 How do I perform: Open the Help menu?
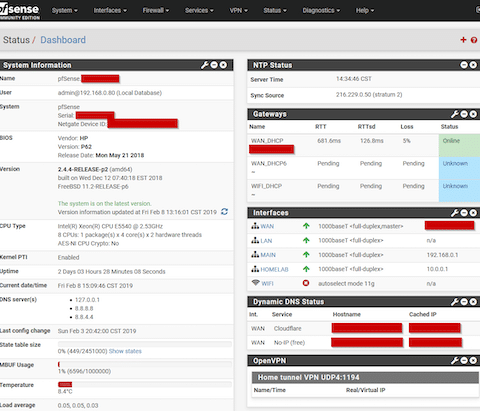coord(365,10)
